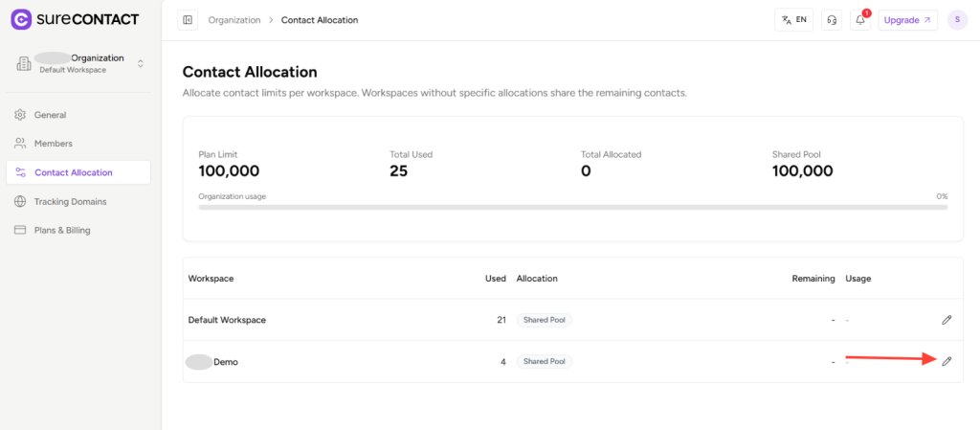Open the EN language selector
Viewport: 980px width, 430px height.
pyautogui.click(x=793, y=20)
